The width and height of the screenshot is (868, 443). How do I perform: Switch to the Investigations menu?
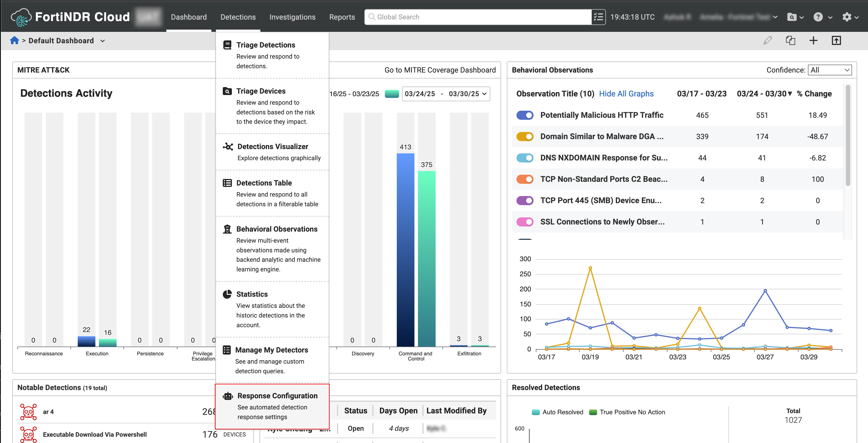[292, 17]
